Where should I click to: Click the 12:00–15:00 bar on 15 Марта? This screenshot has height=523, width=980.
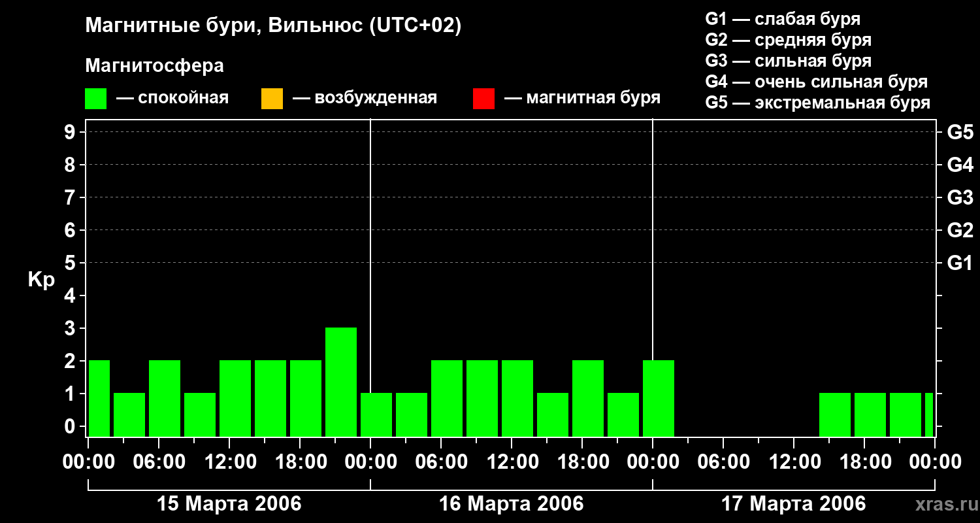(235, 398)
